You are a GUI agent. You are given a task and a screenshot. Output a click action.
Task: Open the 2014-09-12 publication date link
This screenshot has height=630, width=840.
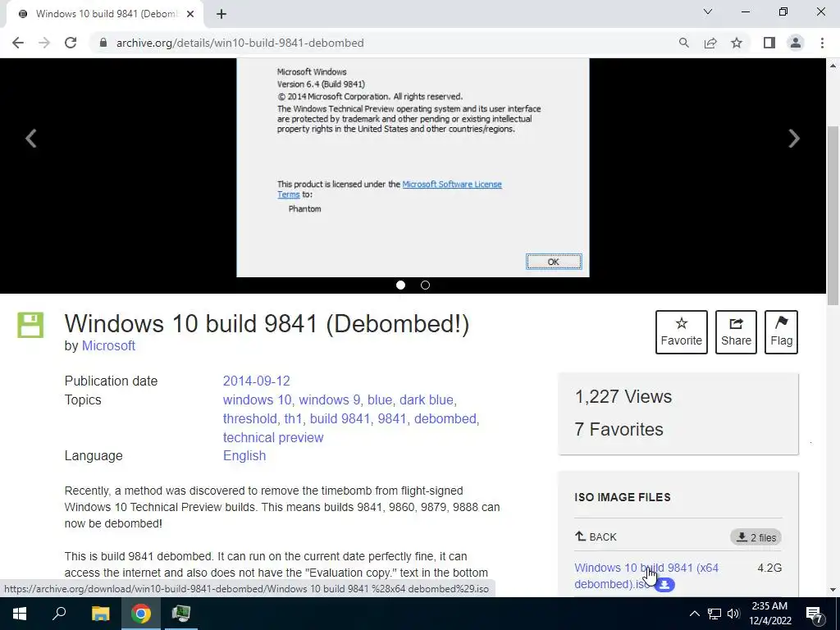(256, 381)
